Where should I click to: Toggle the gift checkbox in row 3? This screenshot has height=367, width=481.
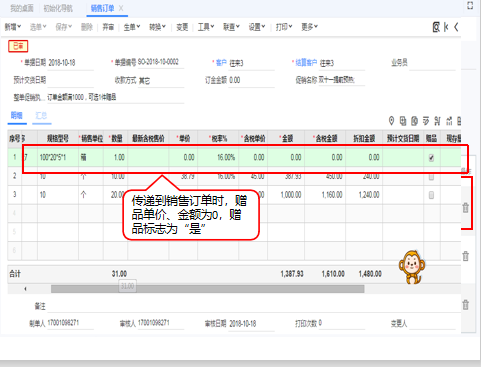(x=431, y=195)
